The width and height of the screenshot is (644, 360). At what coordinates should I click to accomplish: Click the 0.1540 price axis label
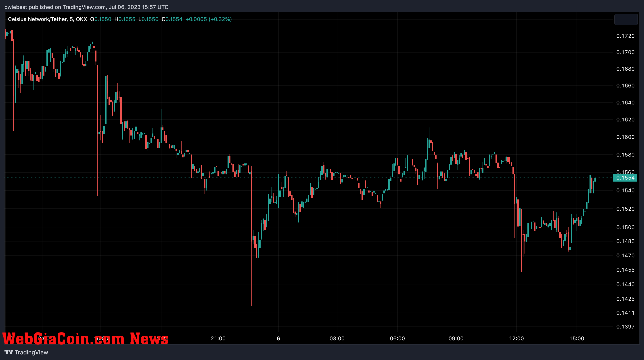click(625, 191)
